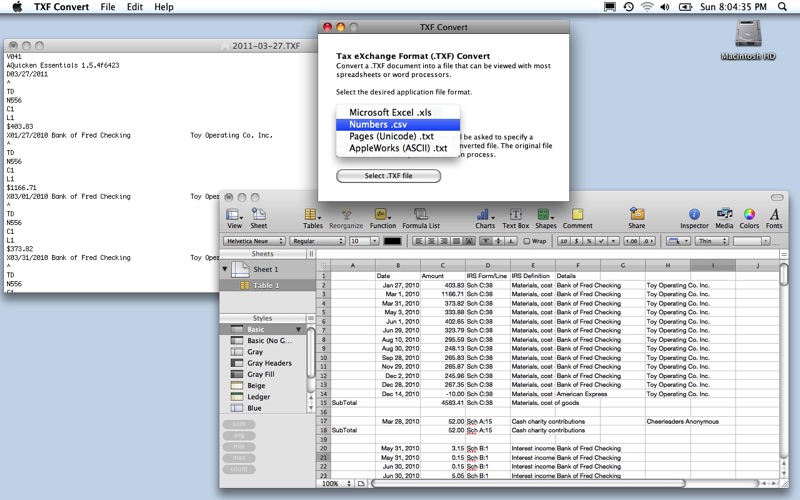Viewport: 800px width, 500px height.
Task: Apply checkbox cell format
Action: tap(602, 241)
